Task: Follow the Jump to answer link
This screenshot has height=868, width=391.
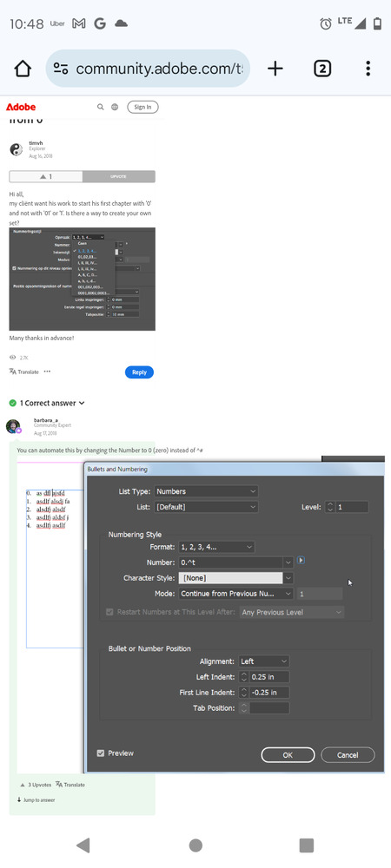Action: (36, 800)
